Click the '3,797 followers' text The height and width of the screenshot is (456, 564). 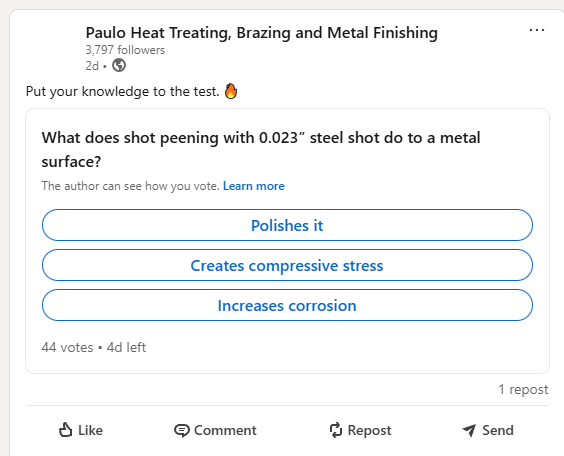tap(125, 50)
